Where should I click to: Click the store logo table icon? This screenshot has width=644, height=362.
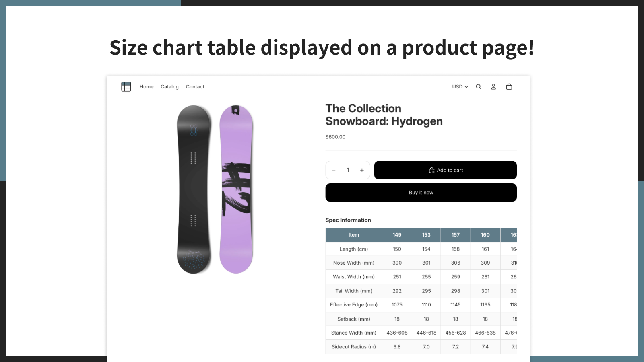tap(126, 87)
